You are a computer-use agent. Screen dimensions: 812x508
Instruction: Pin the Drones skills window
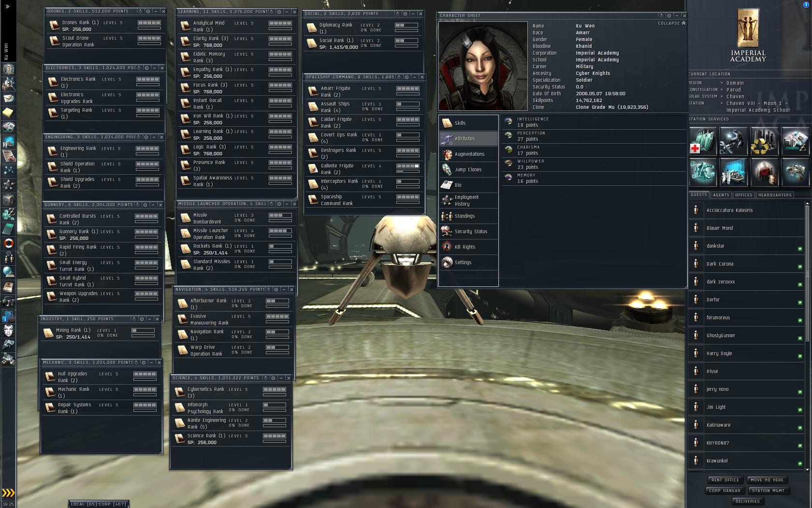click(148, 11)
